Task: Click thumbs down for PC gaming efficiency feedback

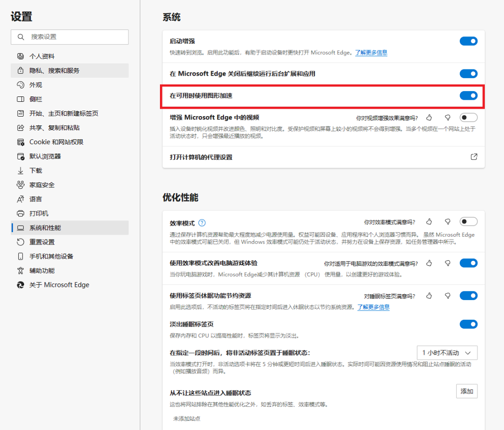Action: (x=447, y=263)
